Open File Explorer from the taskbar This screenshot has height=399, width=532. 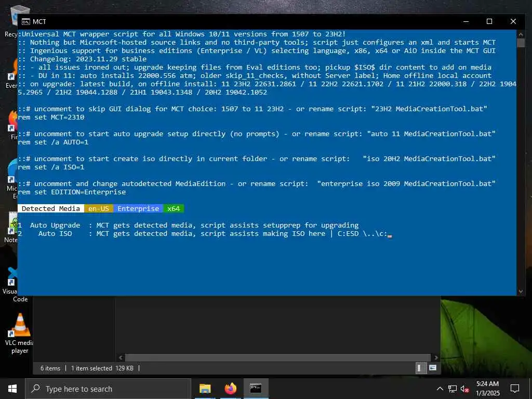click(x=205, y=389)
